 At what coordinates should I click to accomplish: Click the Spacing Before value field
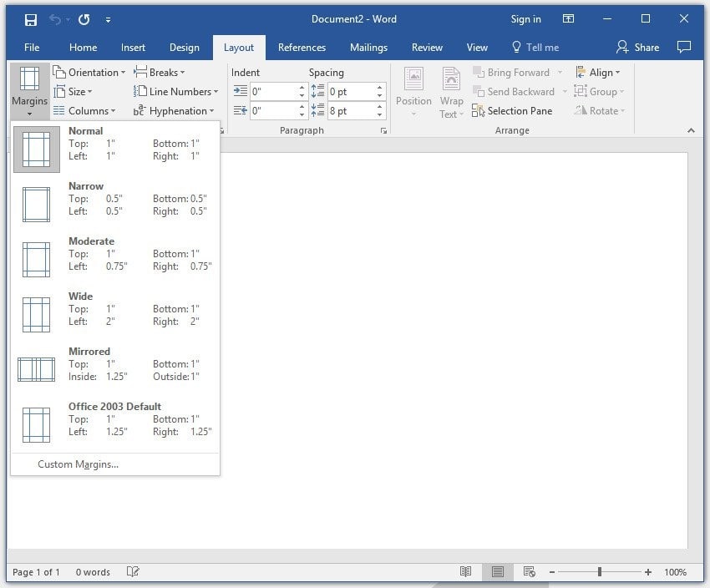(x=352, y=92)
